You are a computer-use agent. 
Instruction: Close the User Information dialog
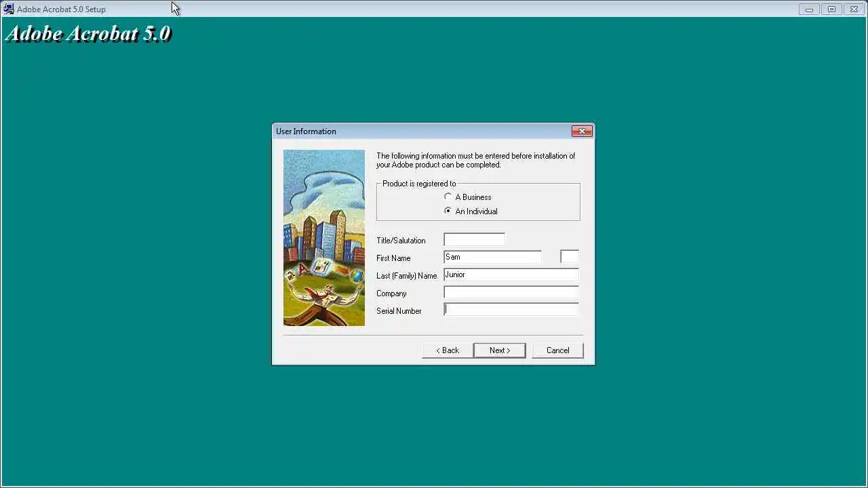tap(582, 131)
